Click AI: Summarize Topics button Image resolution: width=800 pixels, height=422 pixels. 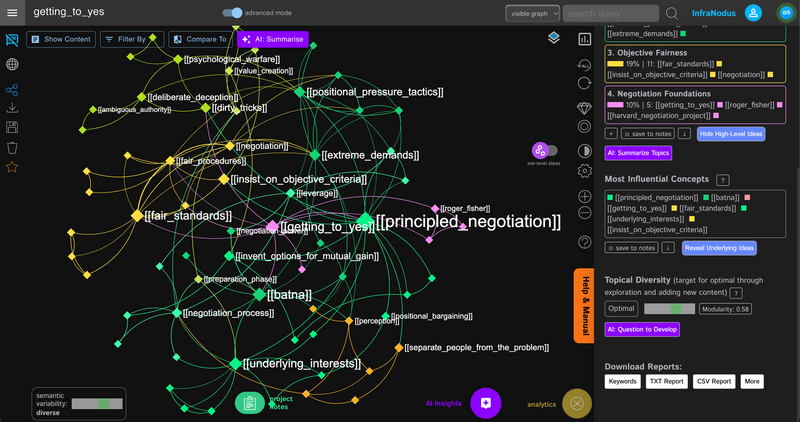[x=638, y=153]
